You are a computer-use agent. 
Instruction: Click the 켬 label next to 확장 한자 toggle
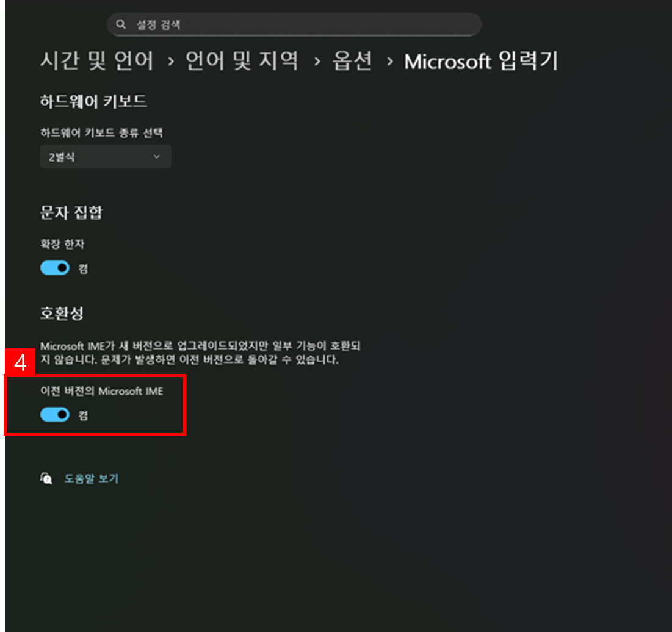(x=83, y=268)
